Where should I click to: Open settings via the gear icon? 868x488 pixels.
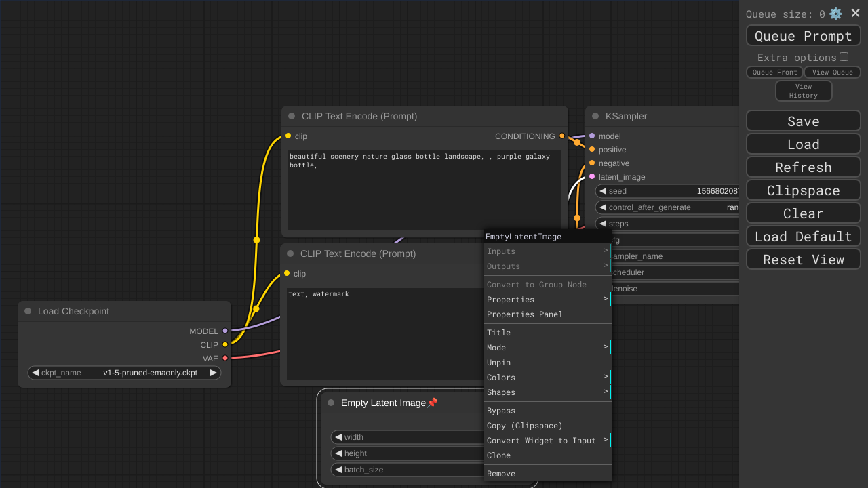(835, 14)
